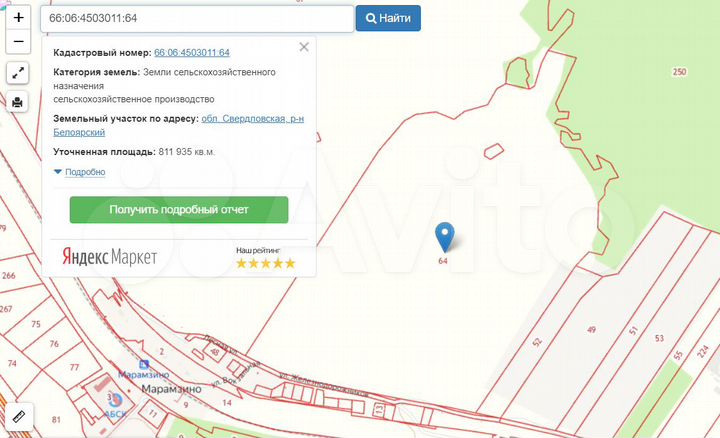
Task: Print the map with printer icon
Action: tap(17, 102)
